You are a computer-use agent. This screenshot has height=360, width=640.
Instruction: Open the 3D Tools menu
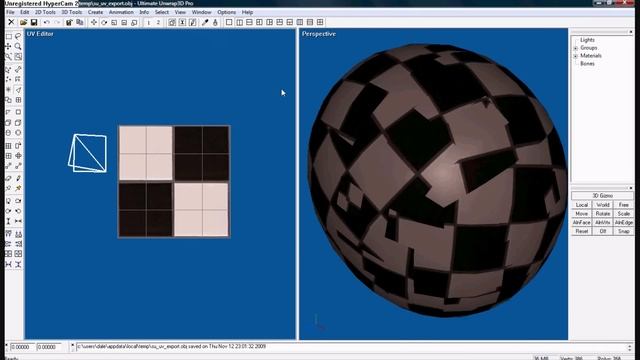tap(71, 12)
